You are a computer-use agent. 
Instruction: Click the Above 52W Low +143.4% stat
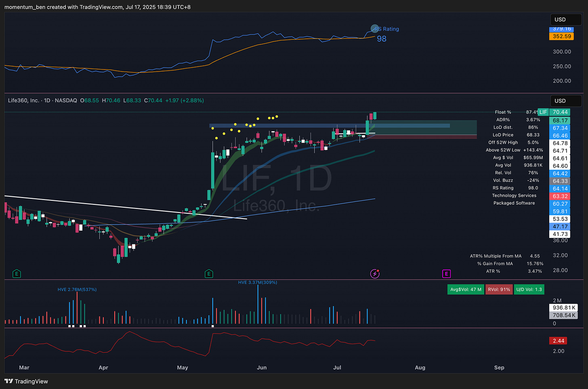click(514, 150)
